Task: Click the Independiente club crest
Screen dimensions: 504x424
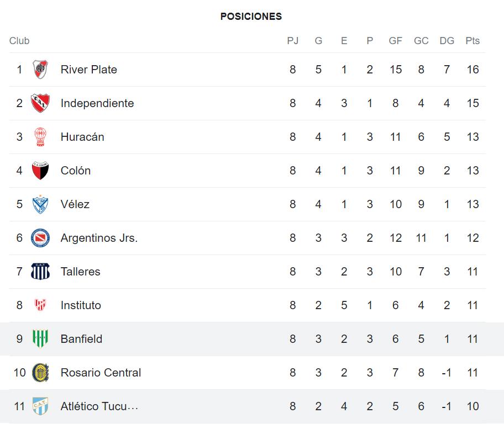Action: [x=40, y=103]
